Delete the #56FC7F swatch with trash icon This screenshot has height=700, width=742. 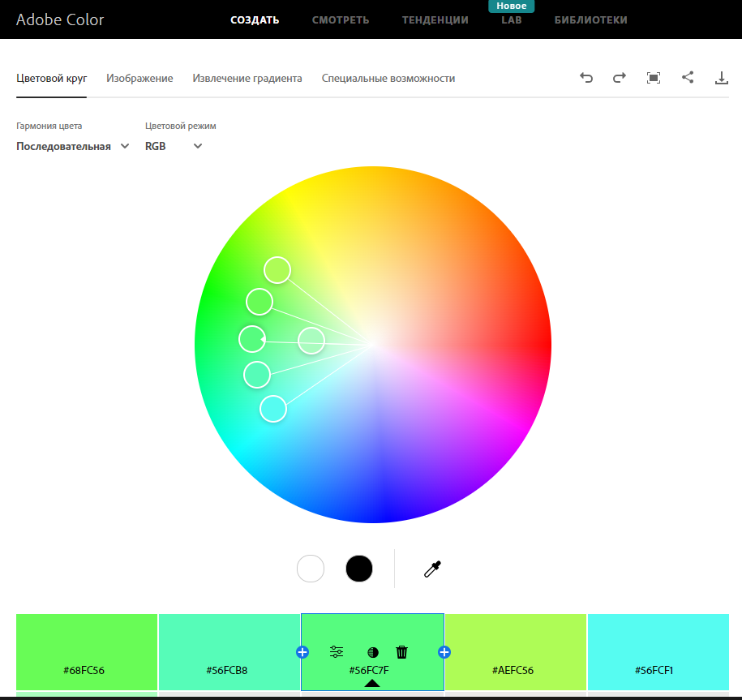tap(402, 651)
